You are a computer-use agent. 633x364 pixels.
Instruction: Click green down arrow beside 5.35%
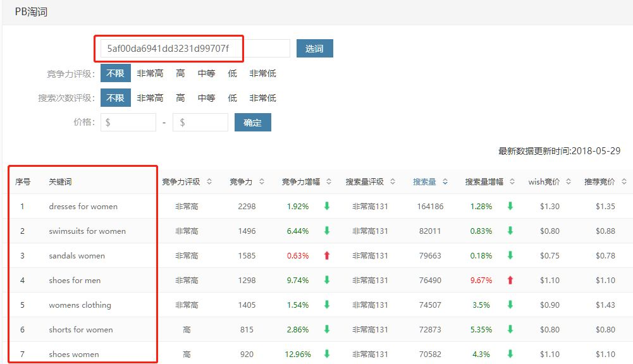coord(510,329)
